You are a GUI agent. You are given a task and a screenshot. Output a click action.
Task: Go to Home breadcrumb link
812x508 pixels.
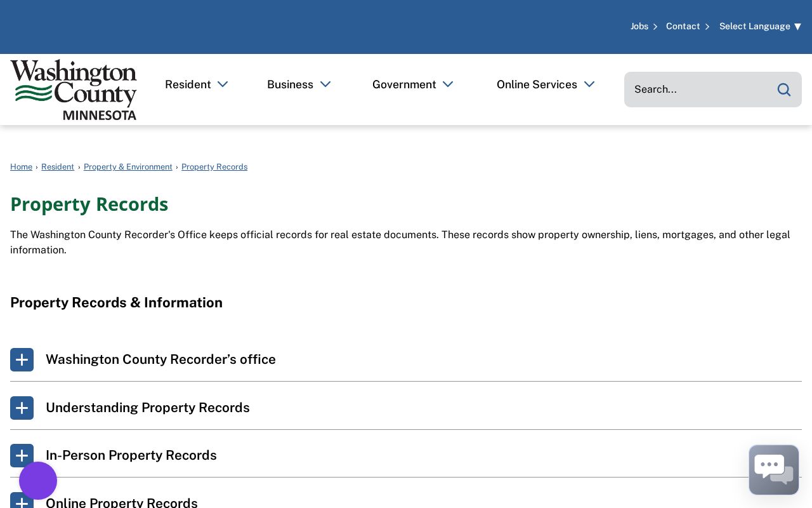click(21, 166)
